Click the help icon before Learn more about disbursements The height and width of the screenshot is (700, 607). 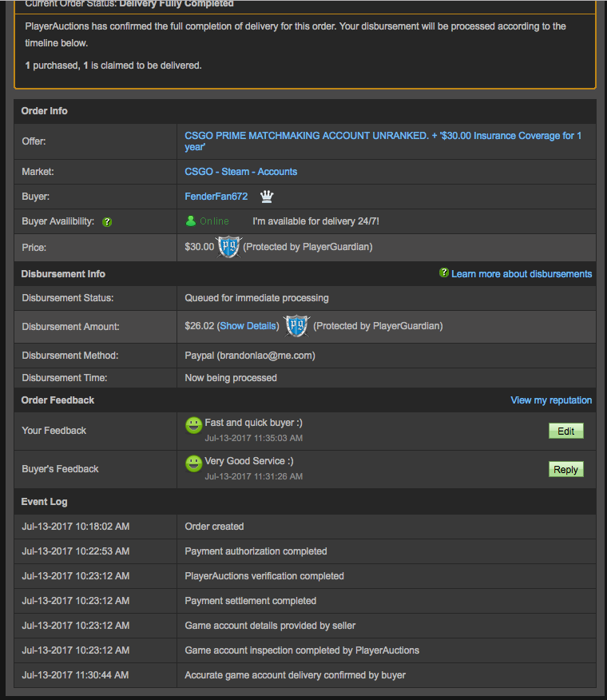444,272
